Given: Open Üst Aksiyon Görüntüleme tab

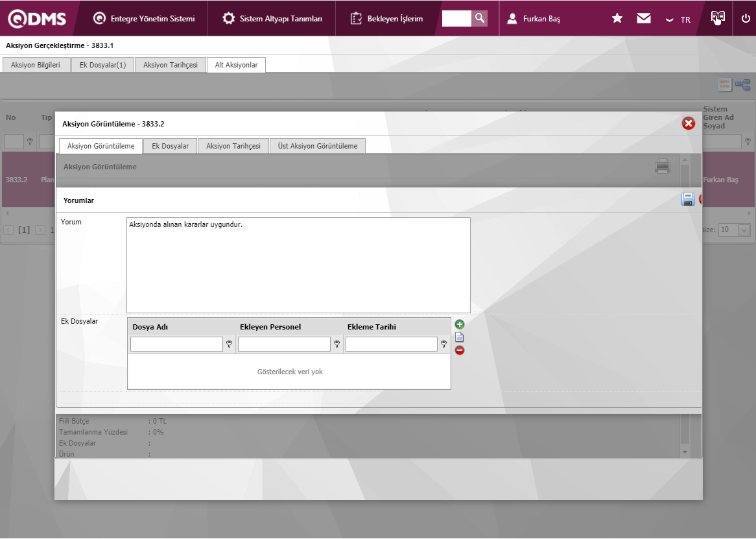Looking at the screenshot, I should pyautogui.click(x=318, y=145).
